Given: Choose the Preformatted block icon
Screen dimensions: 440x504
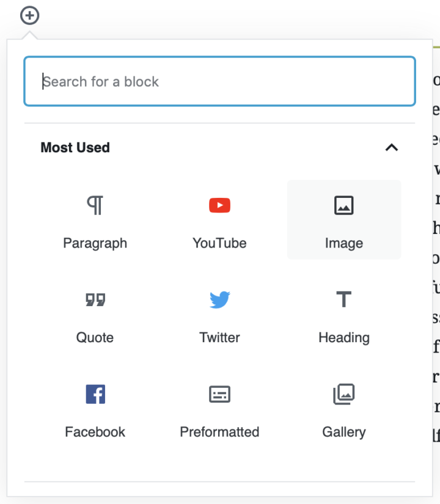Looking at the screenshot, I should (x=219, y=394).
